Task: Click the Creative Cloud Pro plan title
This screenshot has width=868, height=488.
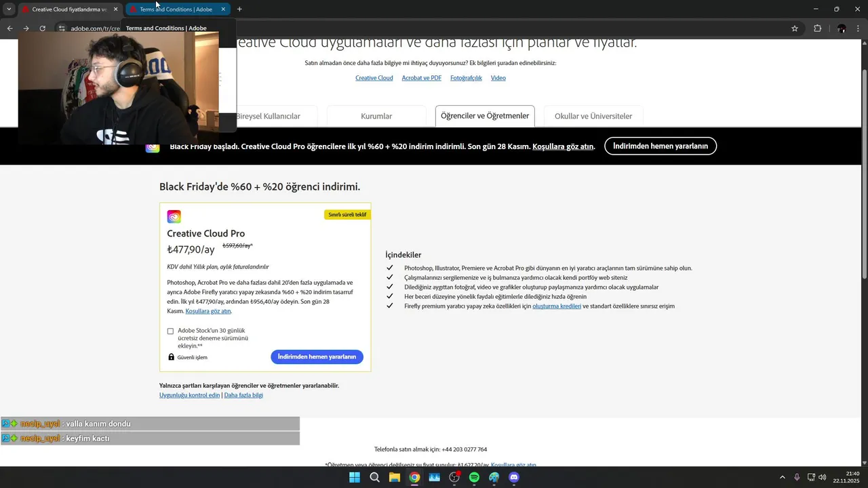Action: pos(206,234)
